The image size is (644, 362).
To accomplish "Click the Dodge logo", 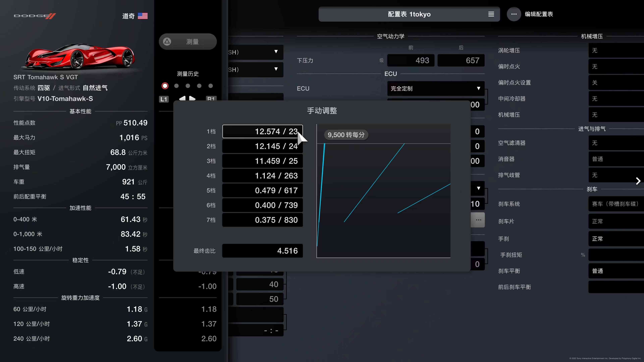I will click(x=35, y=16).
